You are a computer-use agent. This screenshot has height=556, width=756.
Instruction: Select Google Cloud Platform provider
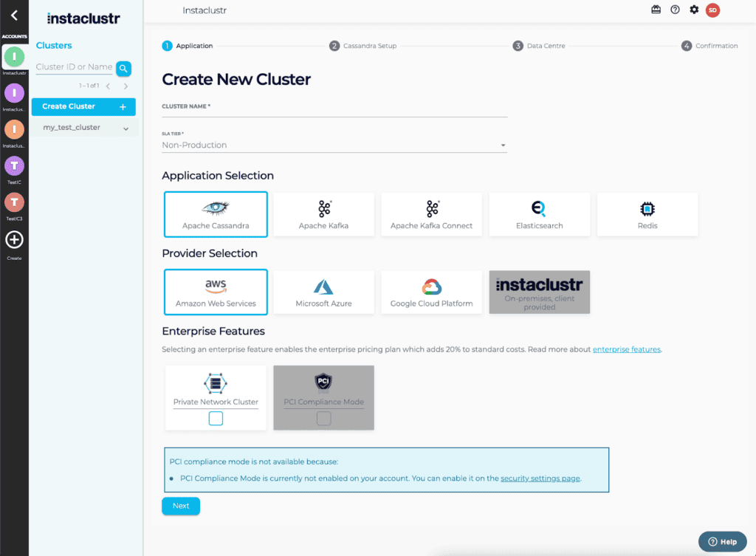pos(431,292)
